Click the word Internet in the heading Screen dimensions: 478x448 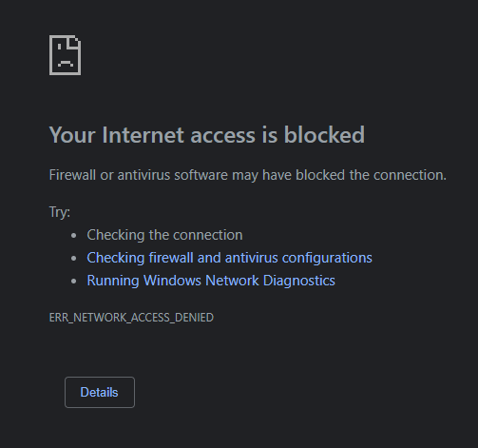click(143, 135)
